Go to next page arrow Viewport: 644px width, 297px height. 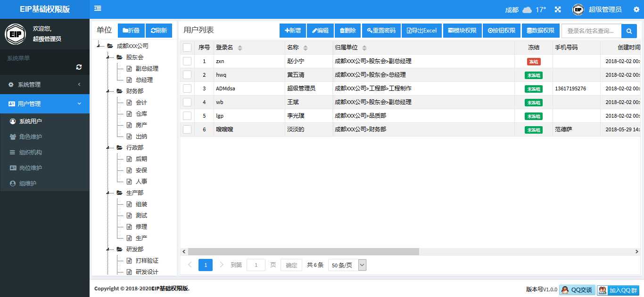222,265
